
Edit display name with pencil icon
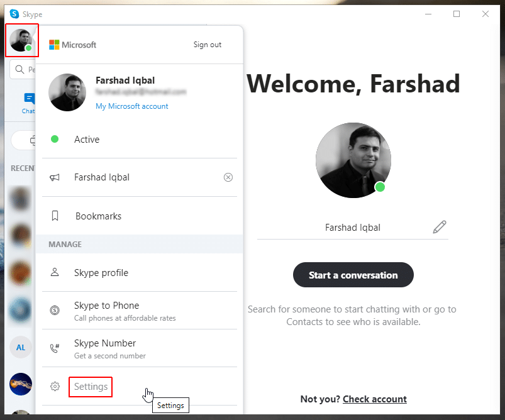[439, 228]
